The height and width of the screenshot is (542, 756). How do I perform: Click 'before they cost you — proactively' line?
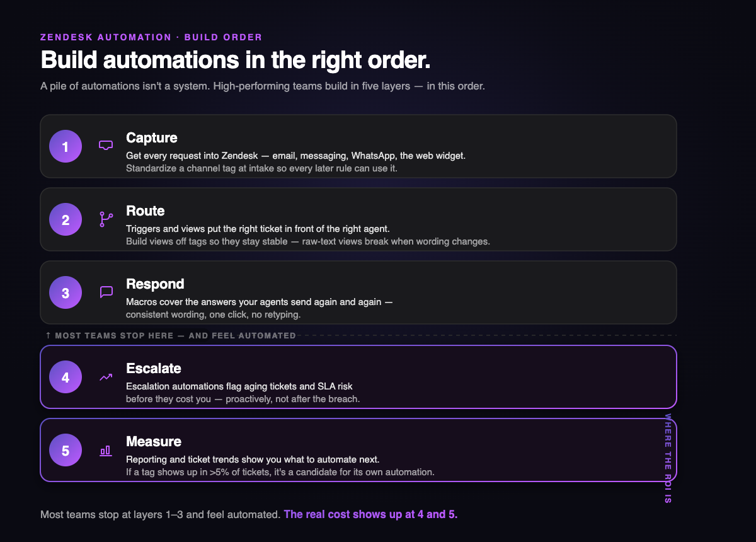coord(243,399)
